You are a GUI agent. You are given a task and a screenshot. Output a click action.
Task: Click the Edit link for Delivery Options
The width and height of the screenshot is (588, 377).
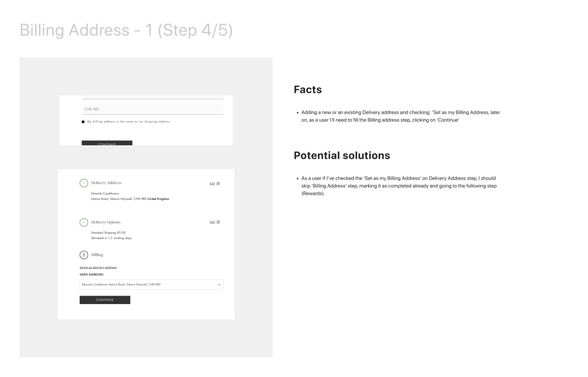click(212, 222)
